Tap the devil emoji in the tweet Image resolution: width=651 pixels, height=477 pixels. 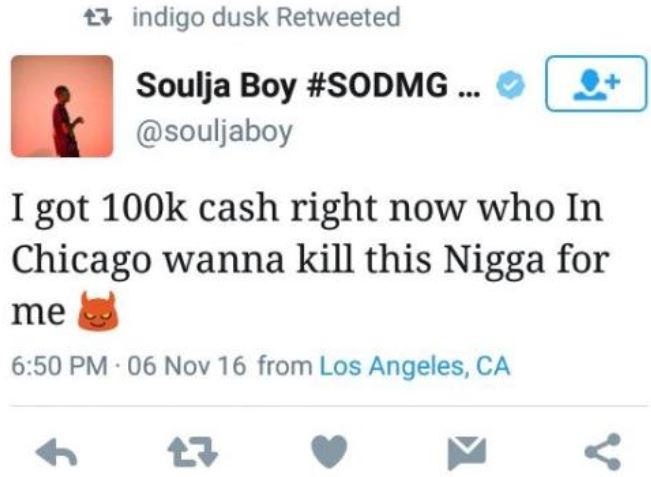tap(98, 311)
